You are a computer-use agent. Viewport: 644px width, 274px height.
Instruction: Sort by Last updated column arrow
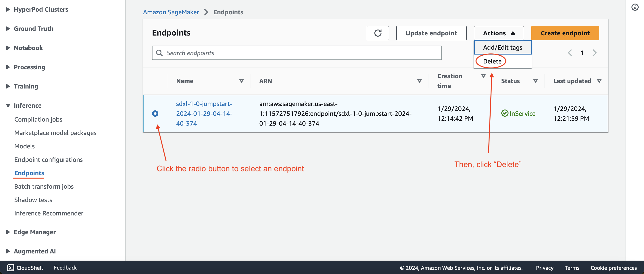coord(599,81)
